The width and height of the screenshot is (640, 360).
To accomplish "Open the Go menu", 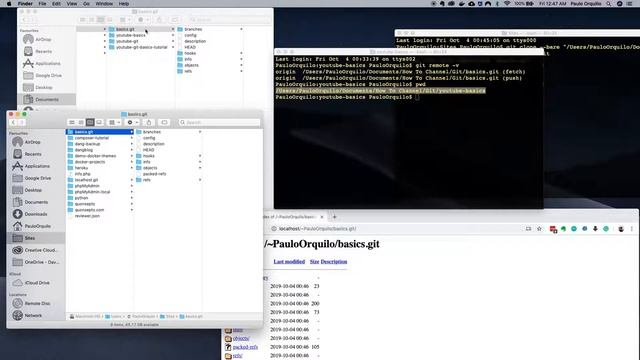I will pos(86,4).
